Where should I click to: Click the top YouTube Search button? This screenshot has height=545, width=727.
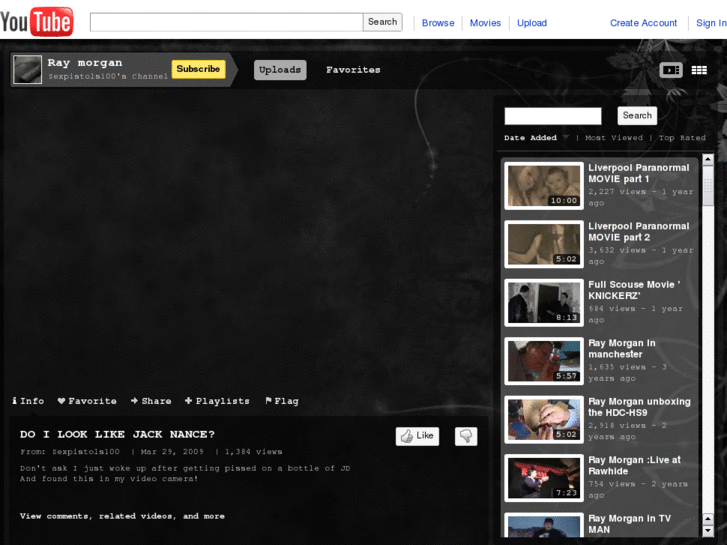383,22
